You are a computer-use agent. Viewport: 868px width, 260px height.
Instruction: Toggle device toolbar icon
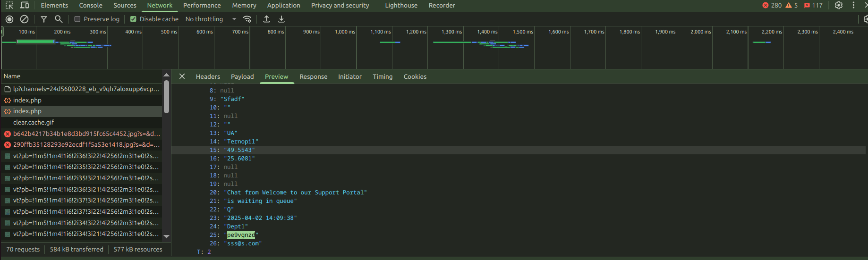coord(25,5)
